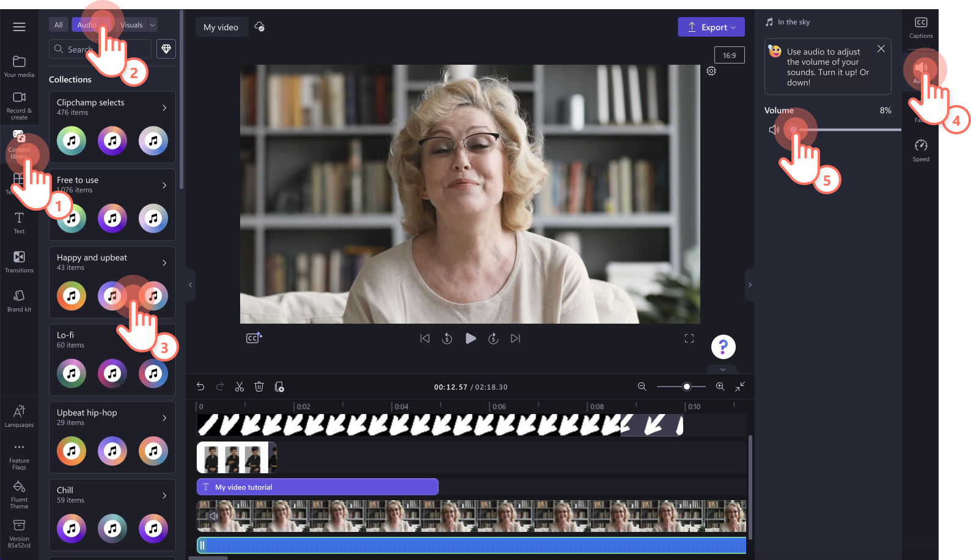Skip to start of video
This screenshot has height=560, width=971.
(425, 338)
